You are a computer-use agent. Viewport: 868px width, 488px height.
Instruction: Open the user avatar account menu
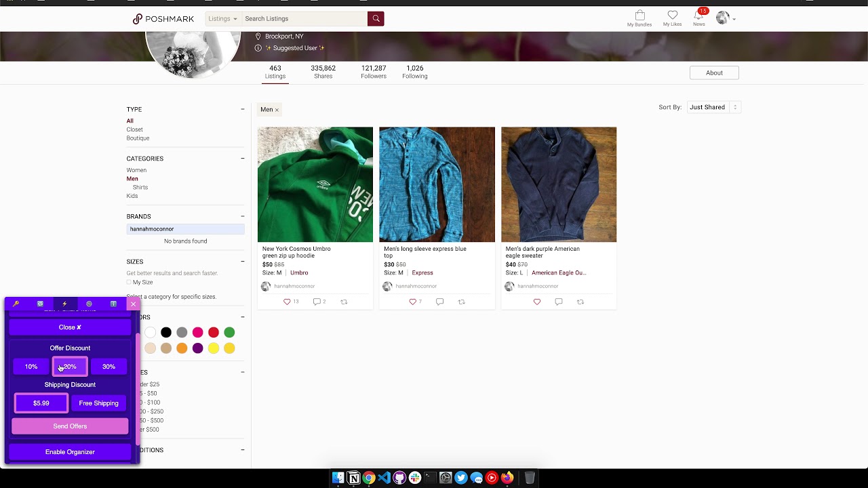(x=725, y=18)
